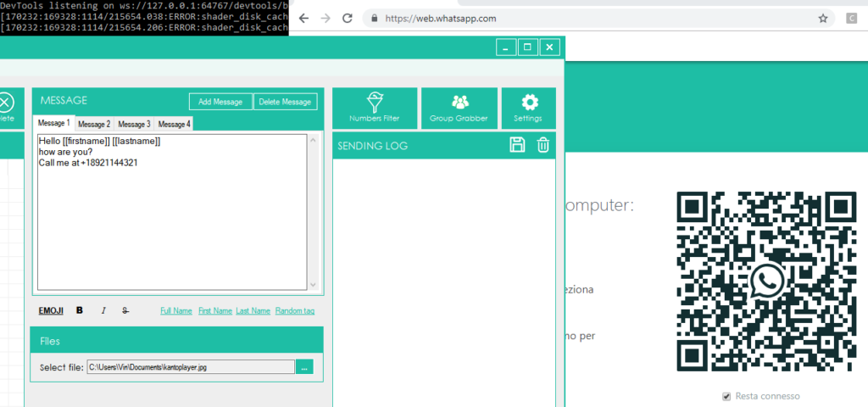Toggle italic text formatting

click(103, 310)
